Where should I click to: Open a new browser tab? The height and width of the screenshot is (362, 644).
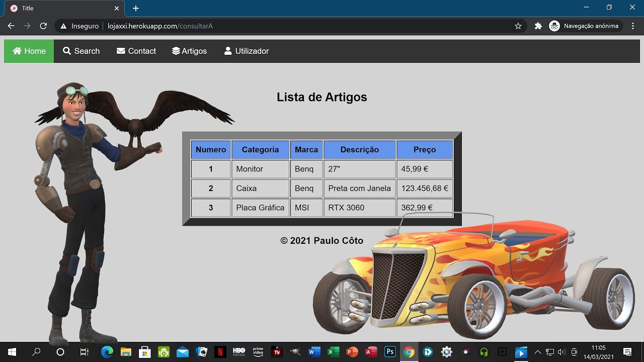[136, 8]
